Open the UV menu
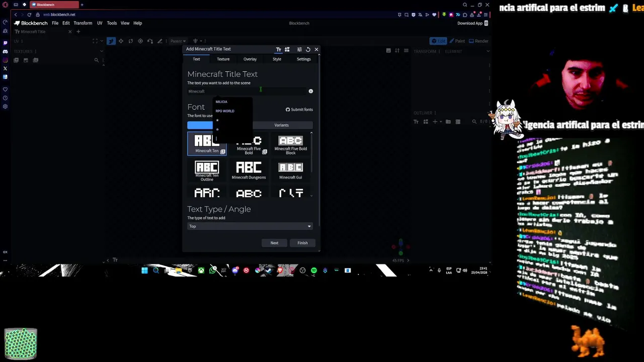This screenshot has width=644, height=362. [100, 23]
